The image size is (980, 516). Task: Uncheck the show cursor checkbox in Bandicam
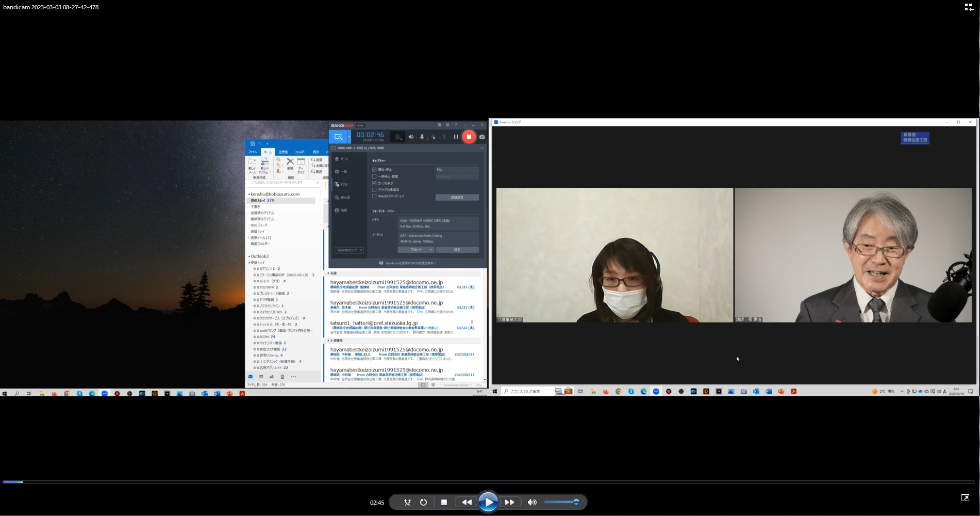point(374,183)
